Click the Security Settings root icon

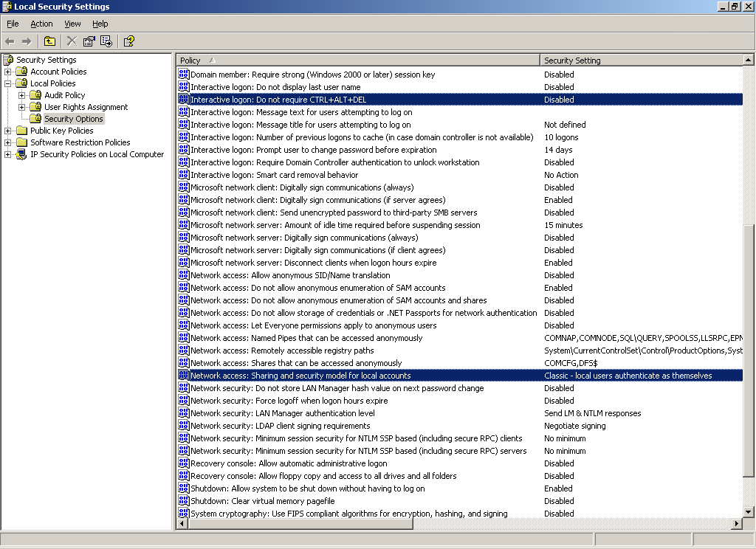8,60
